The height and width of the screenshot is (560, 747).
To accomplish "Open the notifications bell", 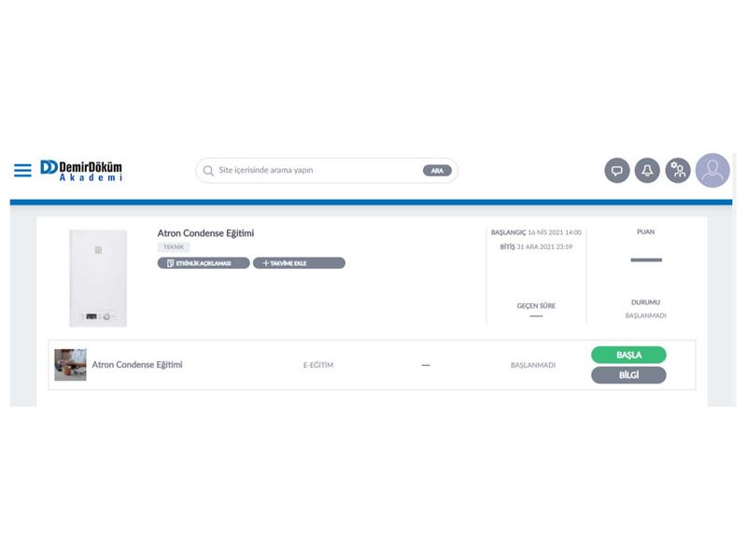I will click(x=647, y=171).
